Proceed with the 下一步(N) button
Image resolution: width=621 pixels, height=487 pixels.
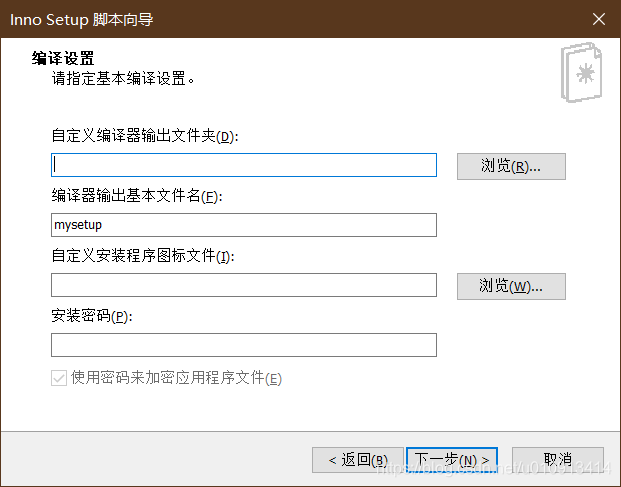(452, 460)
